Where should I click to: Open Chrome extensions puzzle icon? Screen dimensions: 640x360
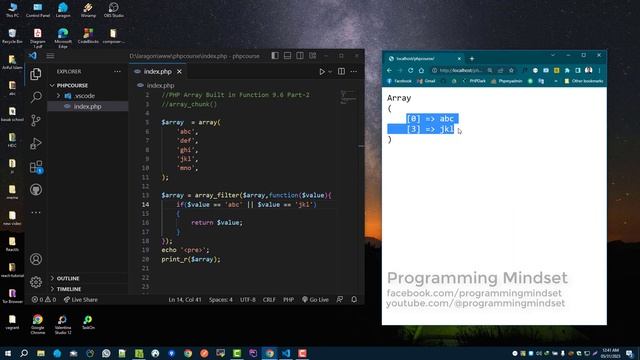[x=567, y=70]
